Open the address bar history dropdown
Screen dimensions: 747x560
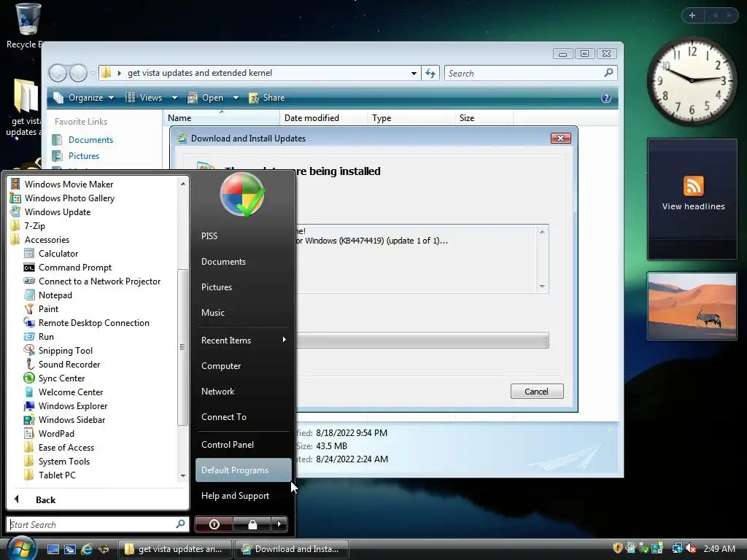coord(414,74)
